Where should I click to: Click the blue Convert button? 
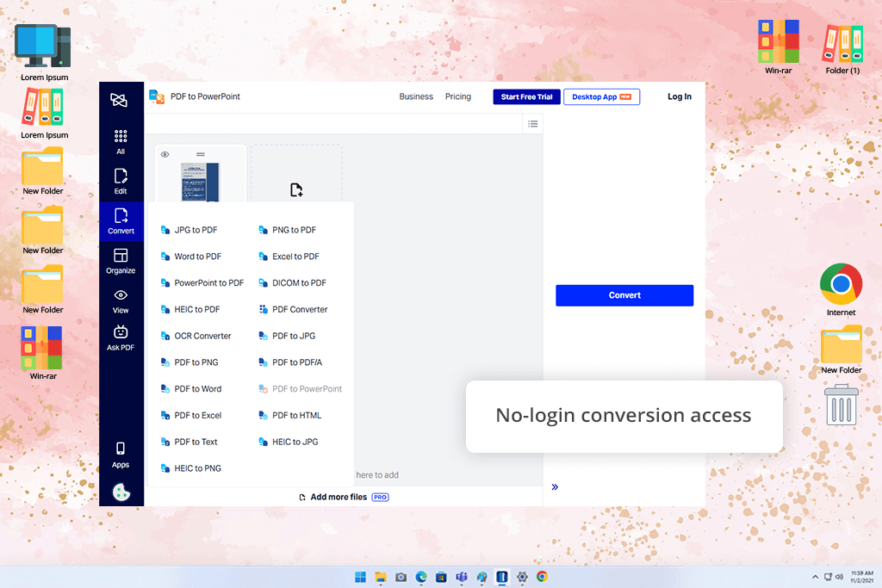624,295
